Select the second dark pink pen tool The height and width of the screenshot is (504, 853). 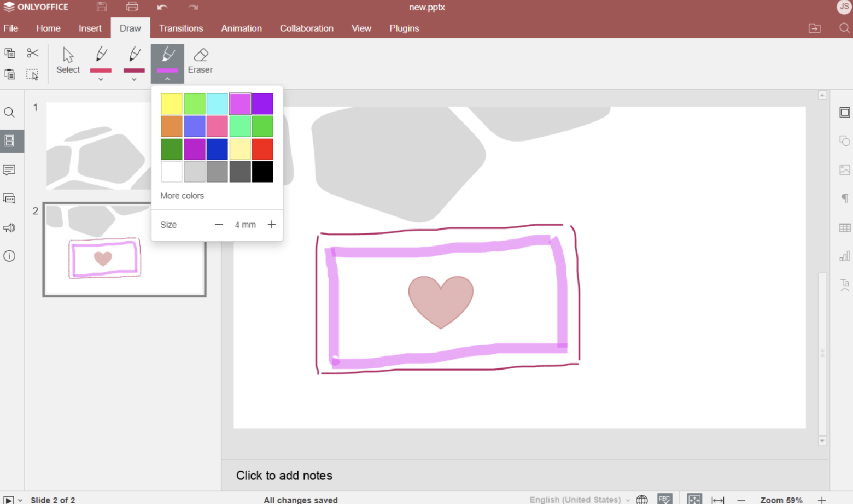tap(134, 60)
